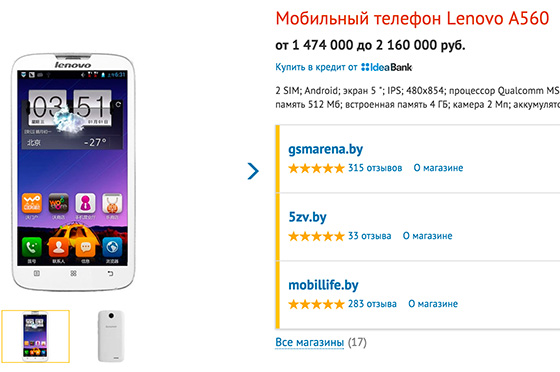Open the 5zv.by shop link
The width and height of the screenshot is (560, 372).
307,217
